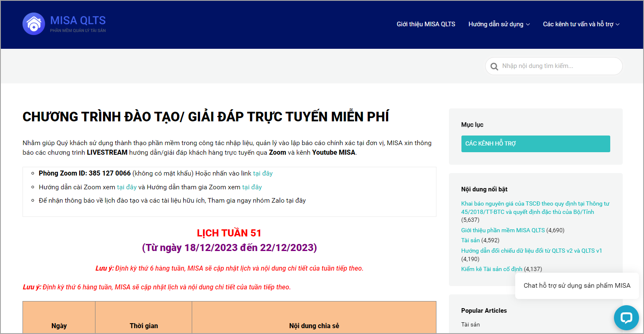Click the Nội dung nổi bật heading

[484, 189]
